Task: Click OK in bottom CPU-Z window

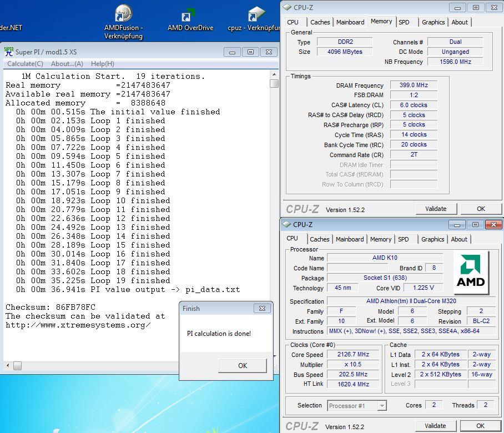Action: 480,426
